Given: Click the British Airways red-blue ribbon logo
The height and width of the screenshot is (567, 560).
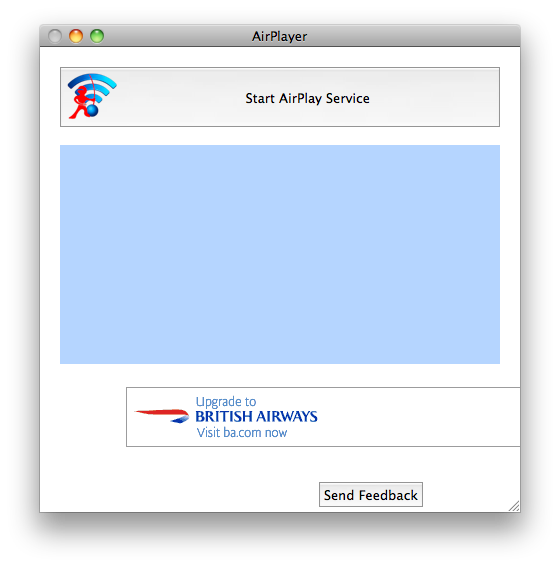Looking at the screenshot, I should [162, 415].
